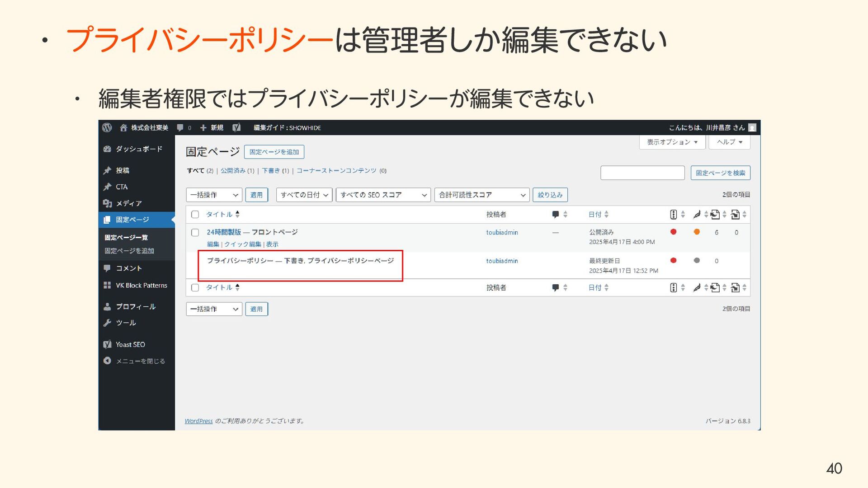This screenshot has height=488, width=868.
Task: Open 固定ページを追加 in sidebar submenu
Action: tap(129, 251)
